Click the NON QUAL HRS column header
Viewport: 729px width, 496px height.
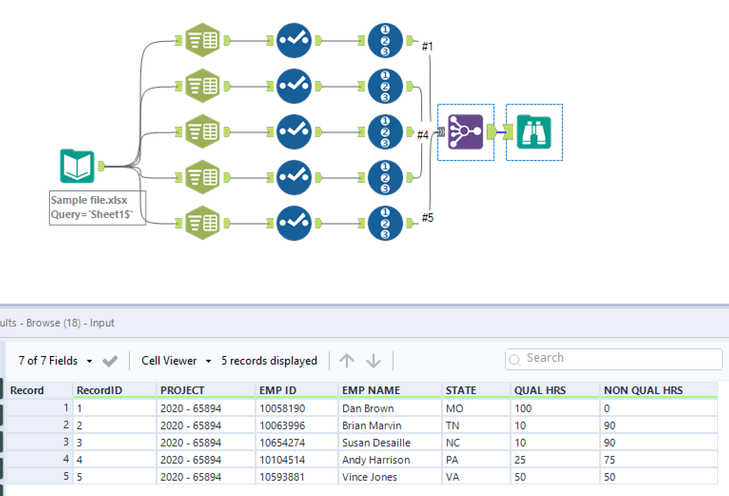tap(659, 390)
